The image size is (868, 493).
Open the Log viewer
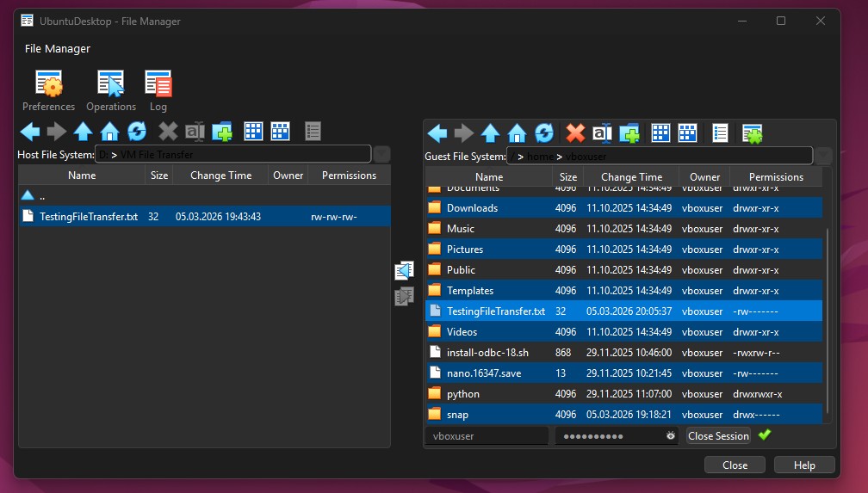point(158,90)
